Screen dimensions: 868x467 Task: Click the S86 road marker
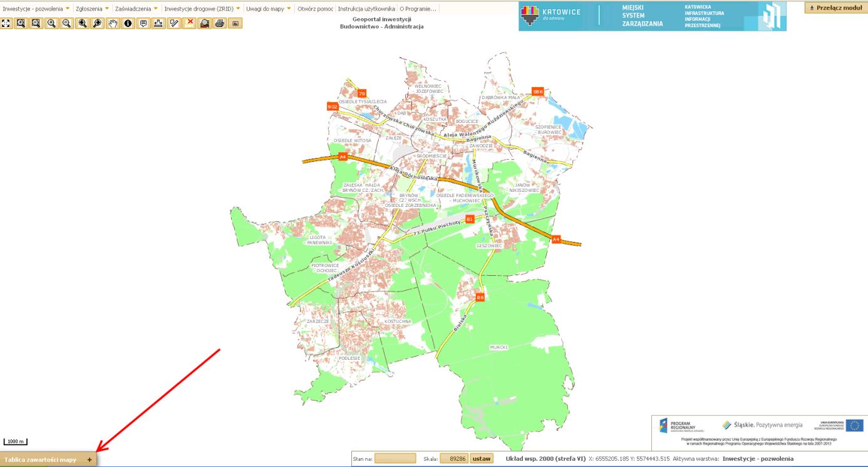pos(537,92)
